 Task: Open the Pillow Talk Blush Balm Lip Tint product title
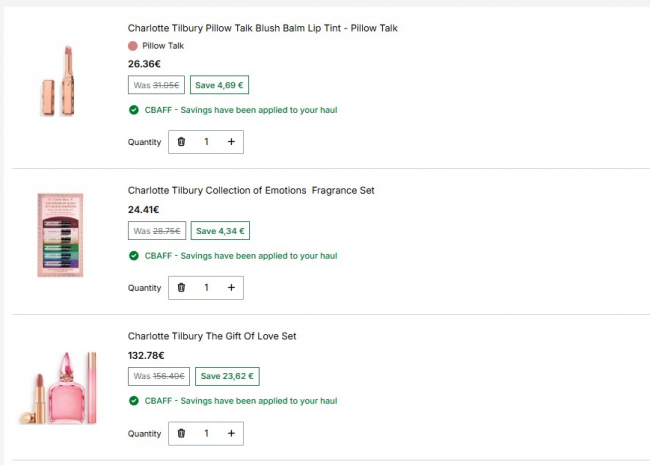(262, 28)
